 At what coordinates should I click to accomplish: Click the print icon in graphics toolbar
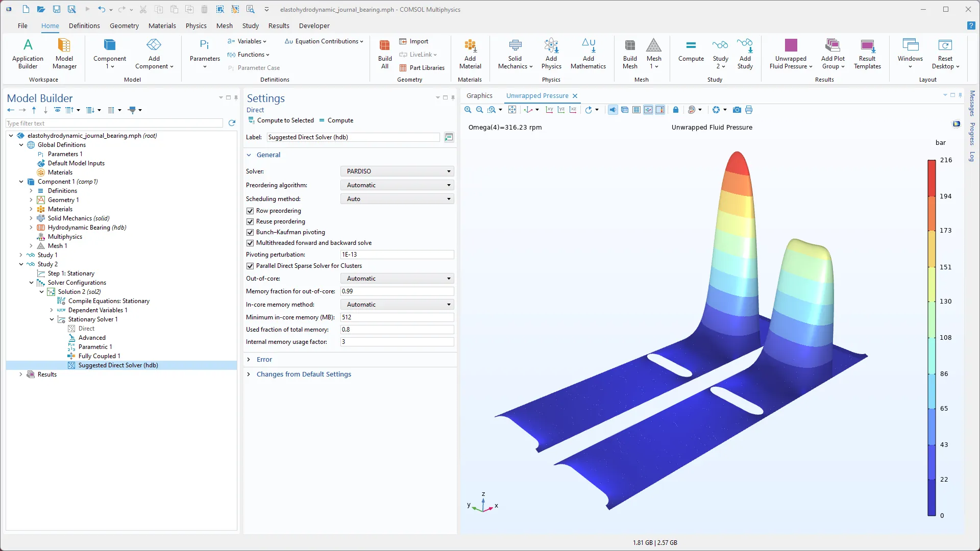coord(749,110)
